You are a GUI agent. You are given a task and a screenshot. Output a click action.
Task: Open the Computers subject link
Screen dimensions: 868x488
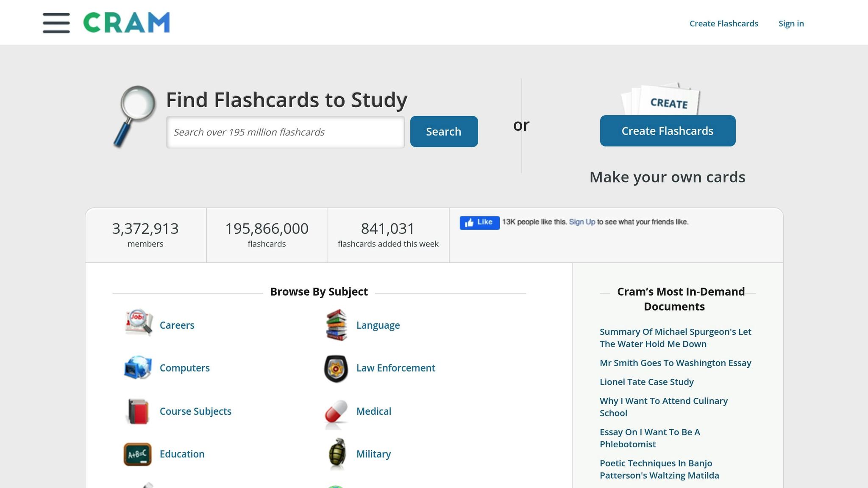[184, 368]
